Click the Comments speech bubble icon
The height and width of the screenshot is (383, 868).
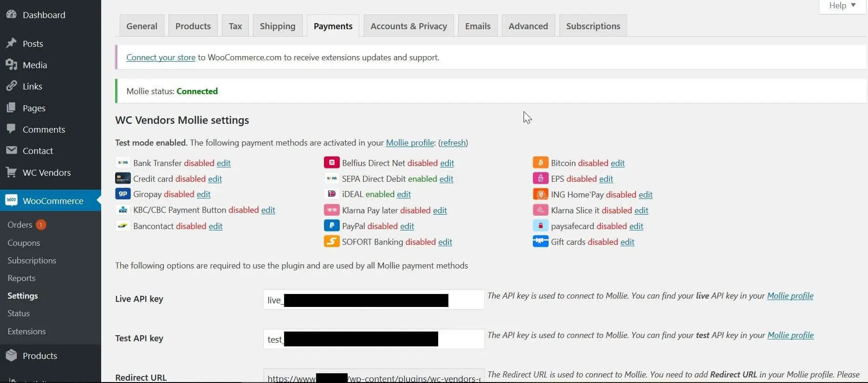pos(11,129)
